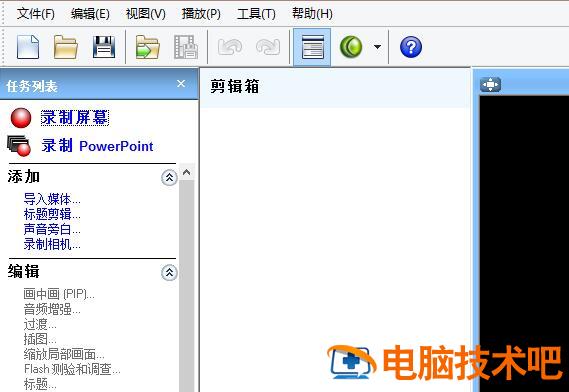The height and width of the screenshot is (392, 569).
Task: Click the 录制相机... link
Action: click(52, 244)
